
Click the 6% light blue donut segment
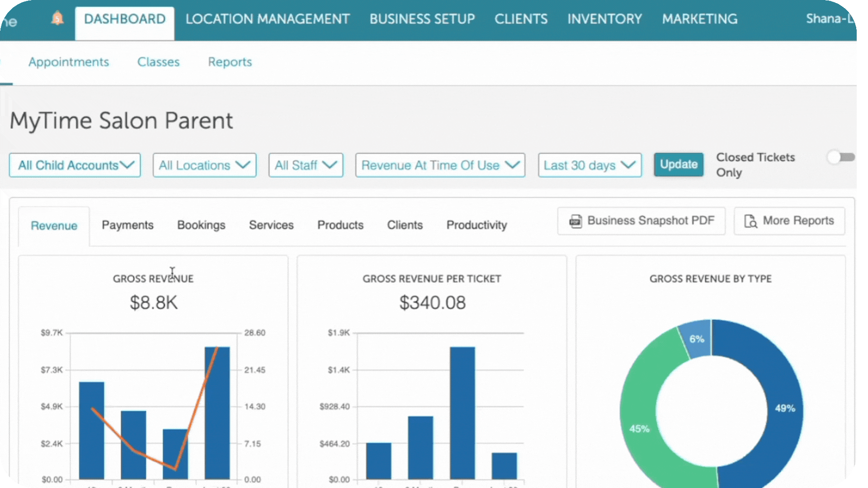click(x=697, y=339)
